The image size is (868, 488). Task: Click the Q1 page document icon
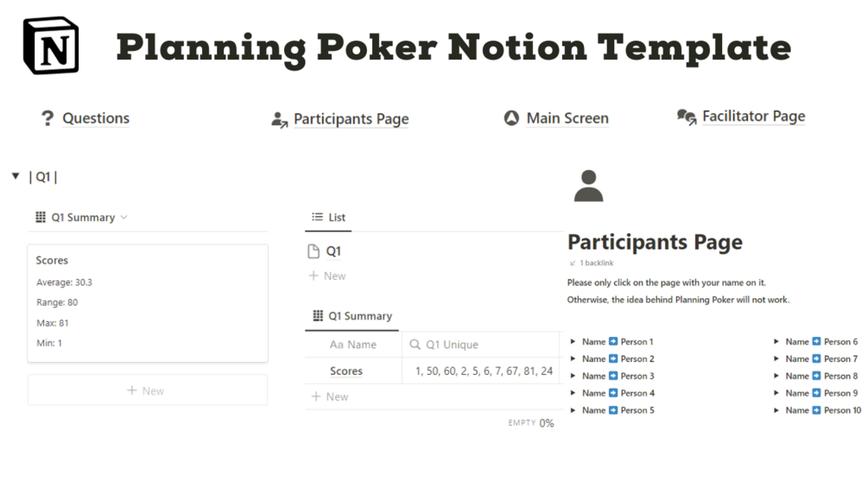pyautogui.click(x=314, y=251)
